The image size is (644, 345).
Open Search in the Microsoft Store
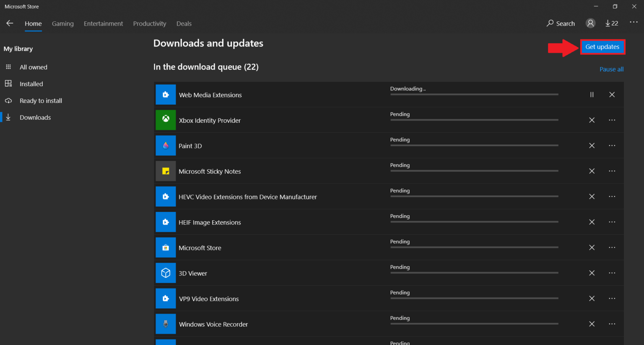click(x=561, y=23)
